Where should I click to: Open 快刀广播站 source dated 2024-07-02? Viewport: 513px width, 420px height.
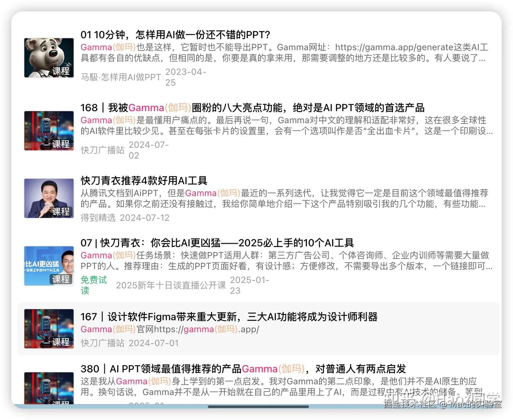point(102,150)
